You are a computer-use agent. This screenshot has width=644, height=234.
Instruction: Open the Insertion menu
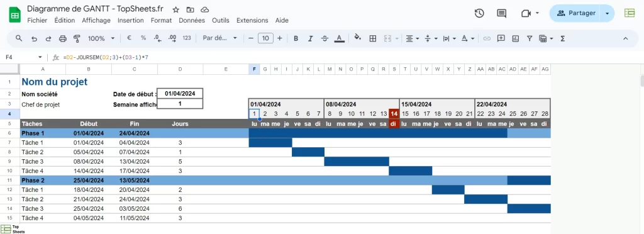click(x=131, y=20)
